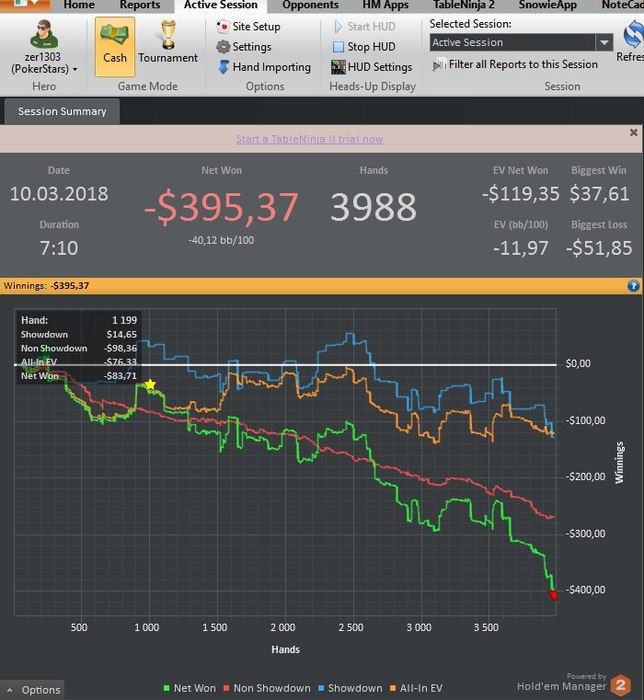This screenshot has width=644, height=700.
Task: Select Cash game mode
Action: 115,46
